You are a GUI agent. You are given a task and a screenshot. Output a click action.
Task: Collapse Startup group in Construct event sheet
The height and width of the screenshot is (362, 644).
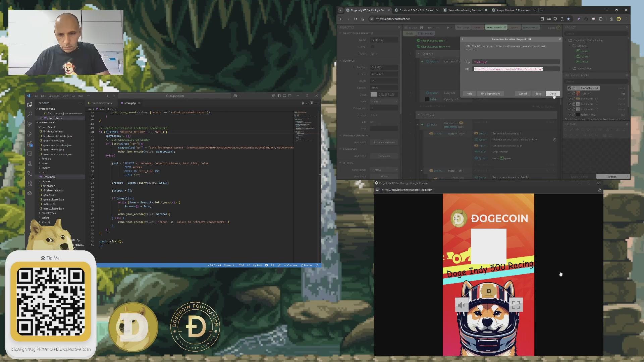click(418, 54)
